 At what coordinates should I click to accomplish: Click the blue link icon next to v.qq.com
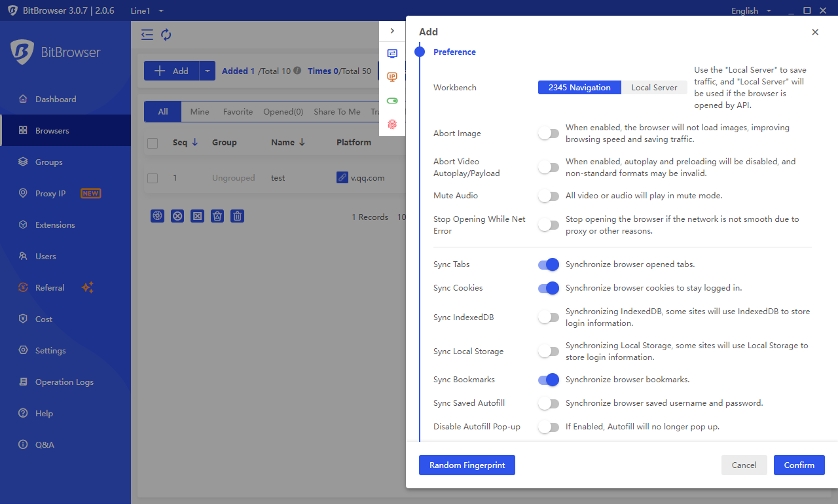pos(342,177)
